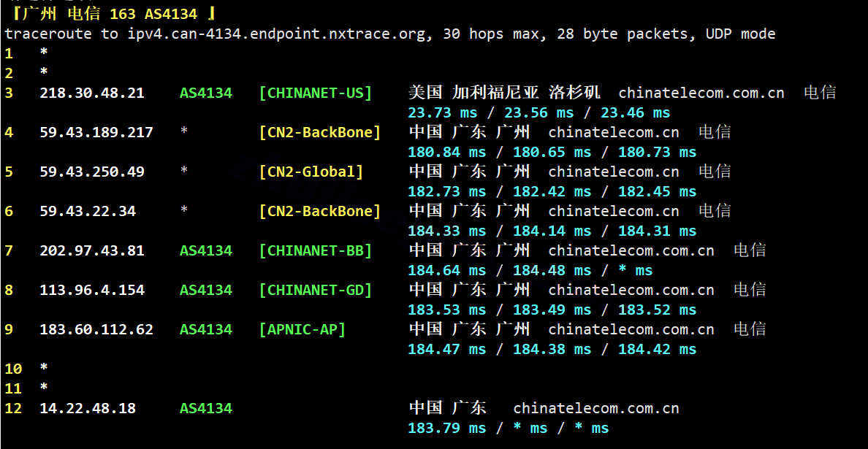The height and width of the screenshot is (449, 868).
Task: Click the [APNIC-AP] label
Action: tap(302, 330)
